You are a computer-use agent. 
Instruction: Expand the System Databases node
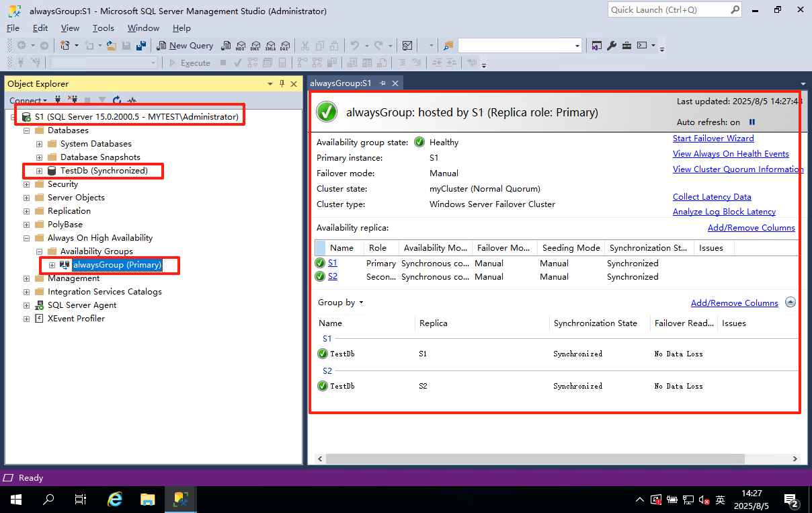click(x=40, y=144)
